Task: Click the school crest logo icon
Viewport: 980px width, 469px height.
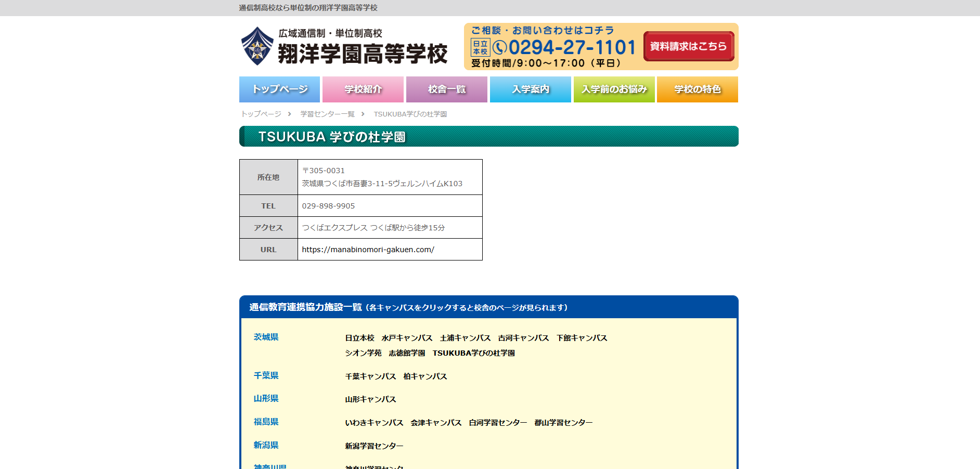Action: pyautogui.click(x=257, y=46)
